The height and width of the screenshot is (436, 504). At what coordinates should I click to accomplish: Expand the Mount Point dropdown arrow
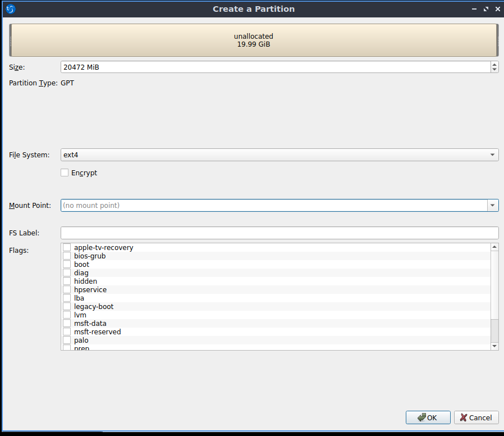[493, 206]
